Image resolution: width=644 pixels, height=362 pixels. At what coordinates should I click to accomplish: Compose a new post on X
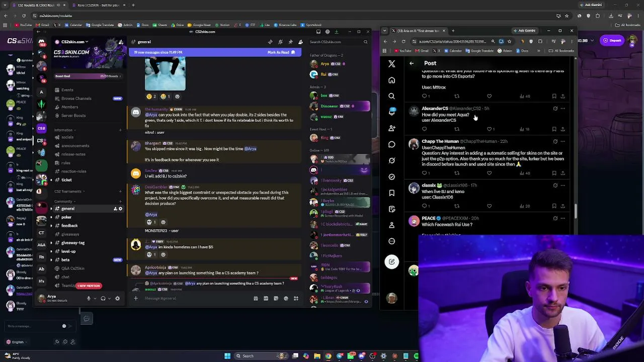[x=392, y=261]
